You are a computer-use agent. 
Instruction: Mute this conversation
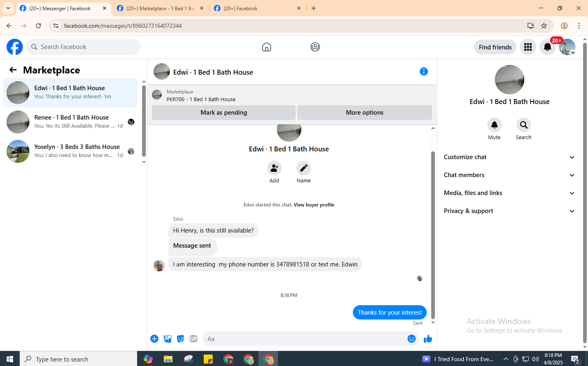point(494,125)
